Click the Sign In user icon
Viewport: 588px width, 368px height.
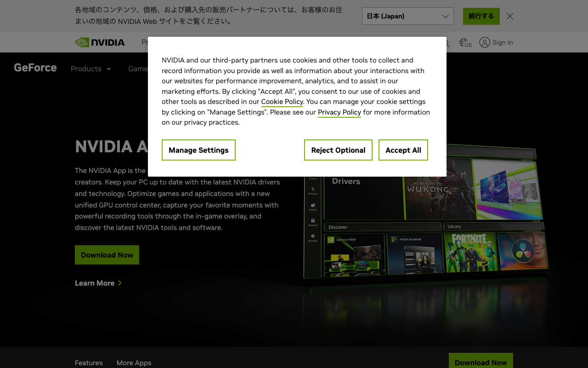(484, 42)
